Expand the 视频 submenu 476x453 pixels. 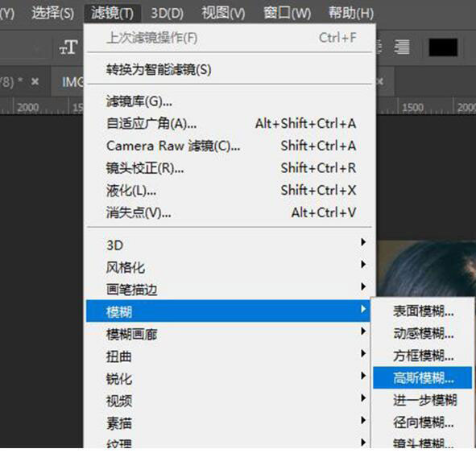click(228, 401)
